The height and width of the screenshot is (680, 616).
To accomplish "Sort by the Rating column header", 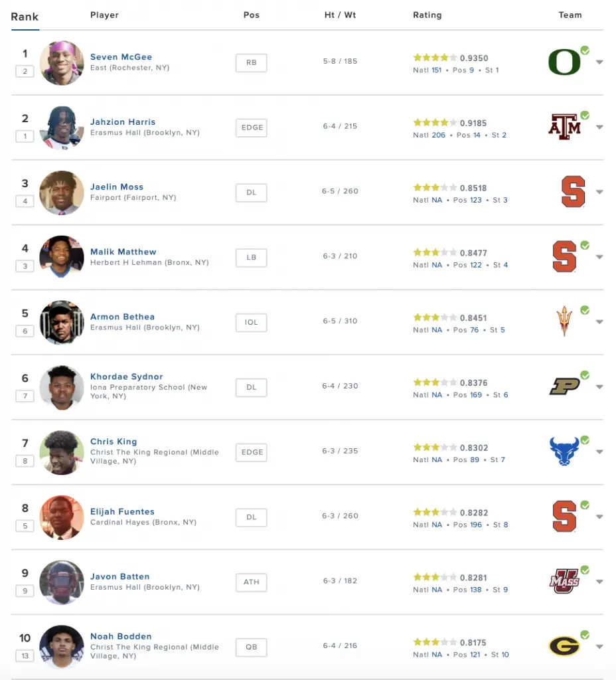I will pos(427,15).
